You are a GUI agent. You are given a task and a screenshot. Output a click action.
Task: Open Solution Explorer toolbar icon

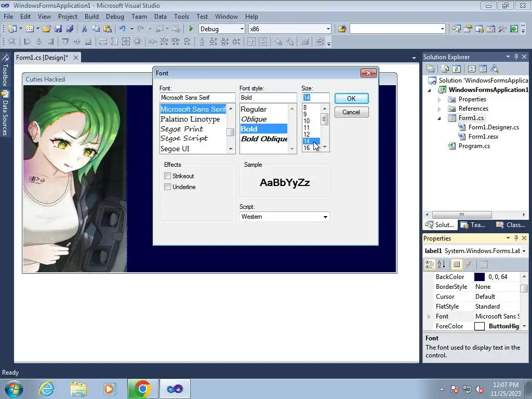click(456, 29)
